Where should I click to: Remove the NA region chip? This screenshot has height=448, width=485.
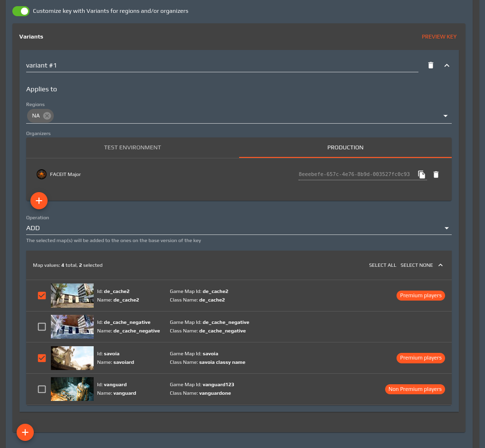(47, 116)
